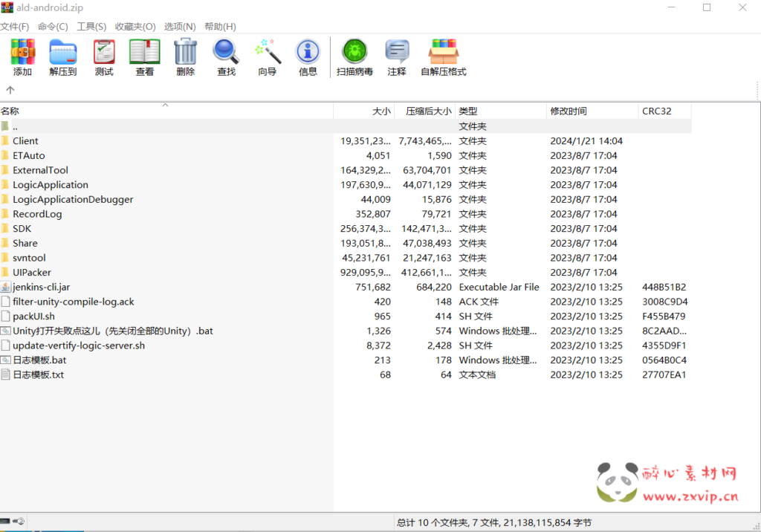Select the 日志模板.txt file

[38, 374]
